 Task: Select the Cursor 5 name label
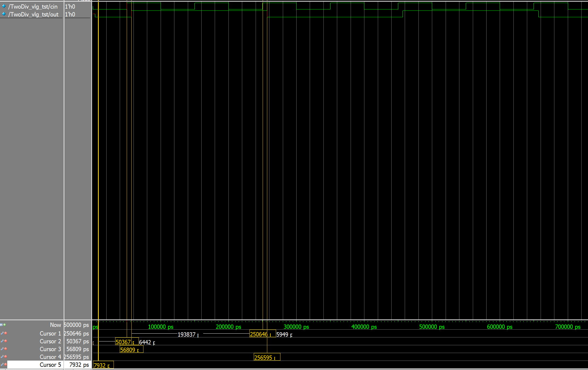[x=50, y=365]
